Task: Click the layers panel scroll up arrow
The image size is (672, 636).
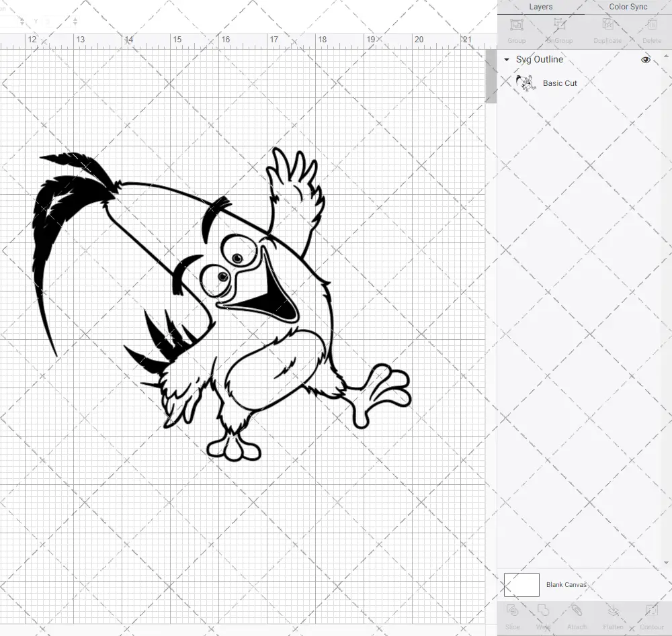Action: (666, 56)
